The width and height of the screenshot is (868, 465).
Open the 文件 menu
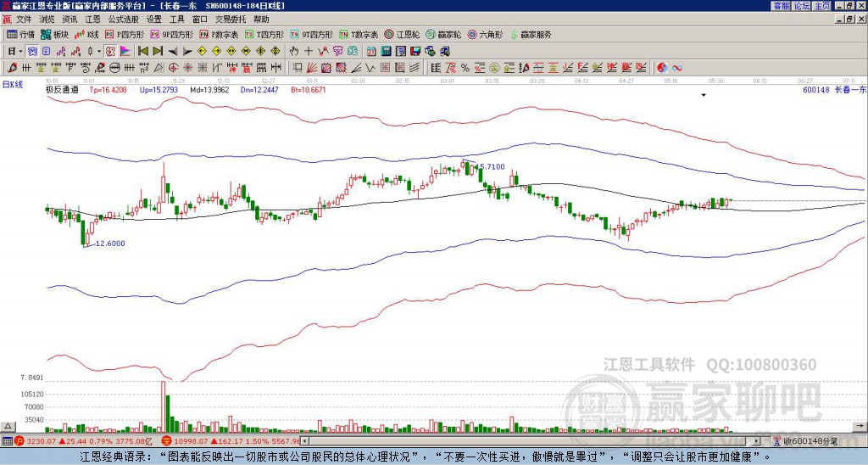pos(24,20)
